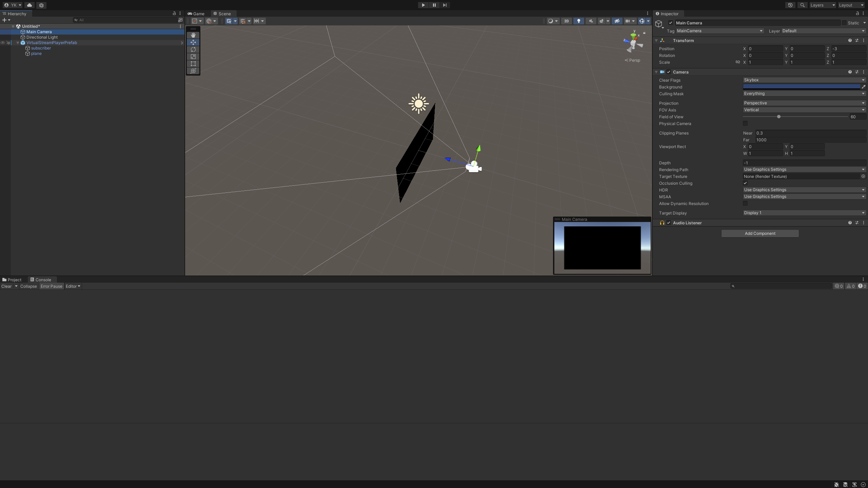Image resolution: width=868 pixels, height=488 pixels.
Task: Open Undo History icon
Action: 790,5
